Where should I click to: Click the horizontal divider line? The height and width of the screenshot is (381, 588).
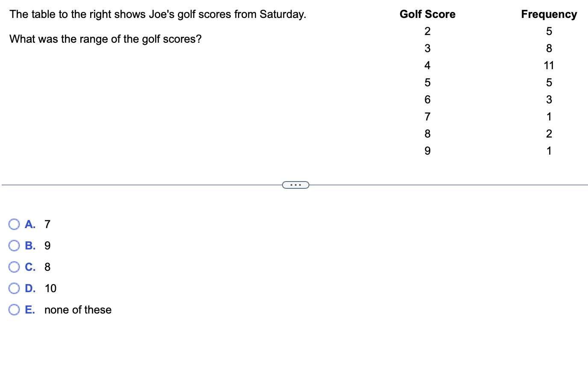[141, 185]
